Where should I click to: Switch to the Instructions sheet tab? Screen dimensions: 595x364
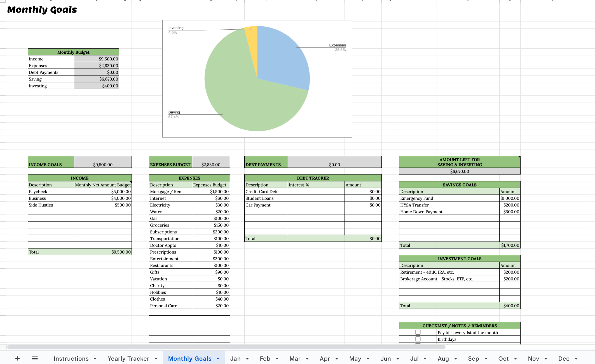(71, 358)
